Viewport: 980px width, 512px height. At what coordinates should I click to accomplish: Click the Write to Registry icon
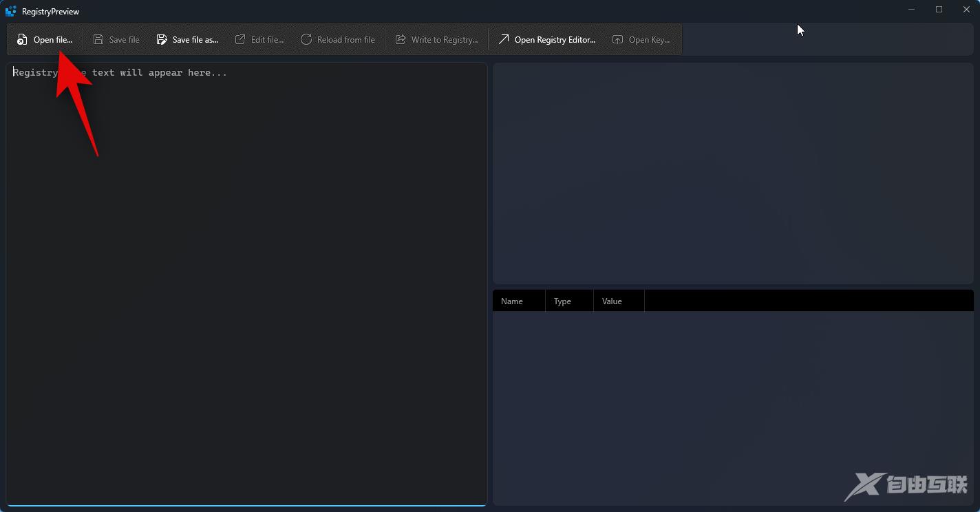tap(401, 40)
